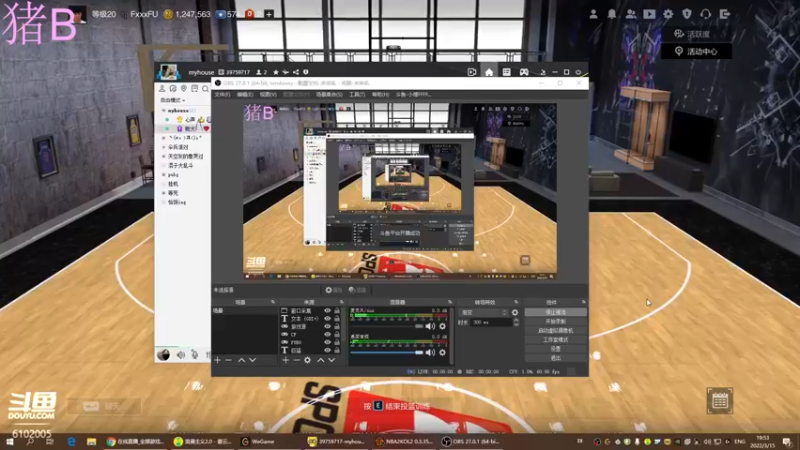Adjust the microphone volume slider

point(387,326)
